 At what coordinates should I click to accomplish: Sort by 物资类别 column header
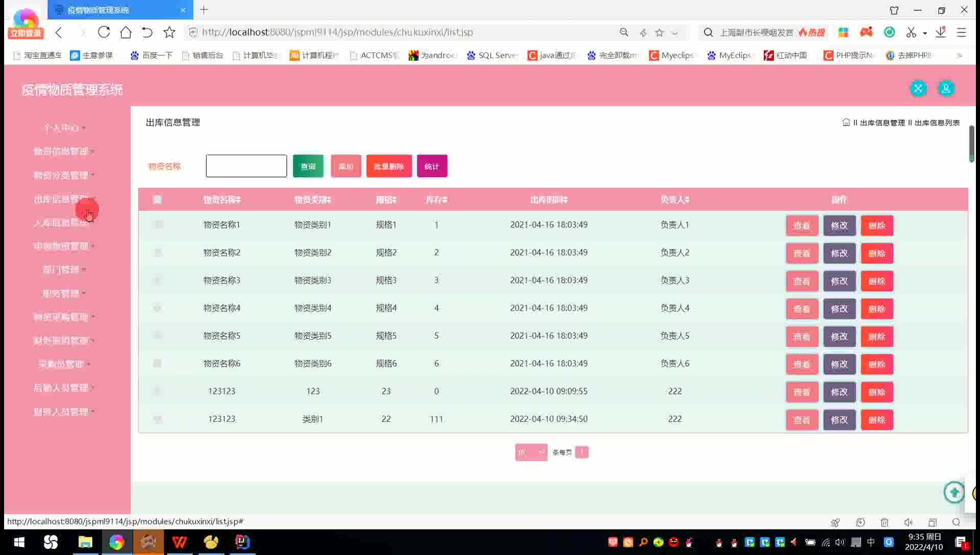pos(313,199)
